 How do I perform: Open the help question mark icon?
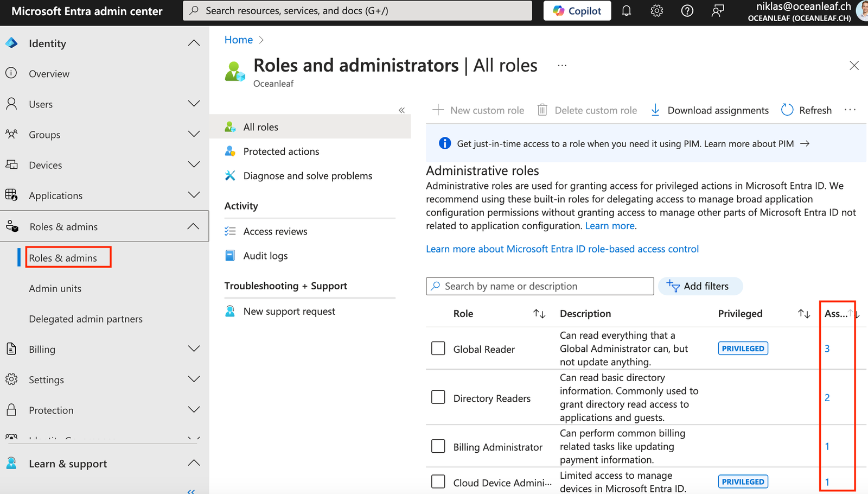point(687,10)
